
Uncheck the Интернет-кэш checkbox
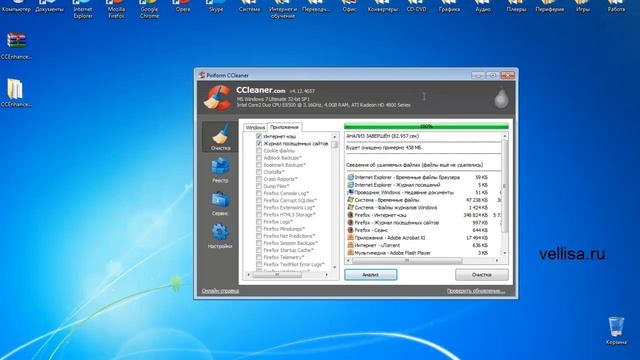click(259, 136)
